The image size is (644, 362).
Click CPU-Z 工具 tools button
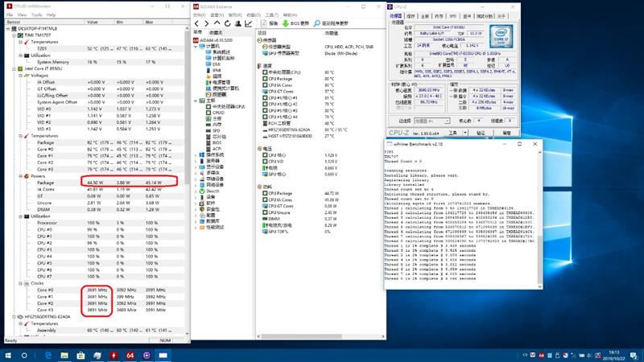(x=453, y=133)
